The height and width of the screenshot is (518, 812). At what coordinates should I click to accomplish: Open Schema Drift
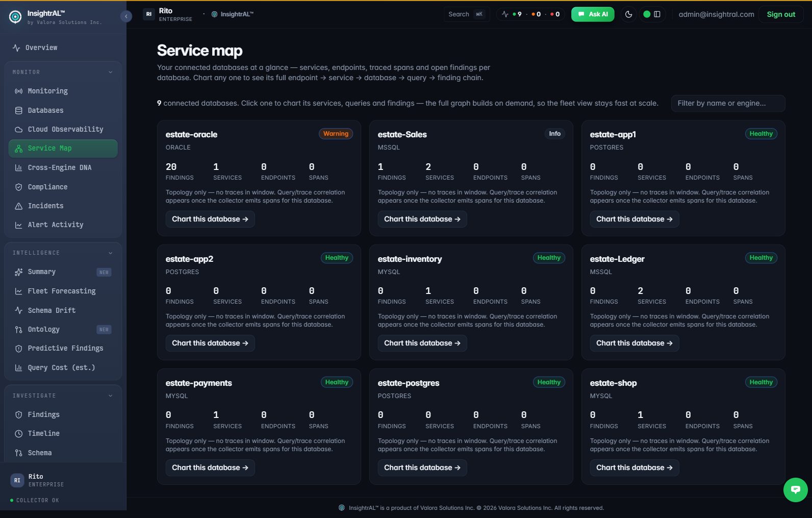(63, 310)
